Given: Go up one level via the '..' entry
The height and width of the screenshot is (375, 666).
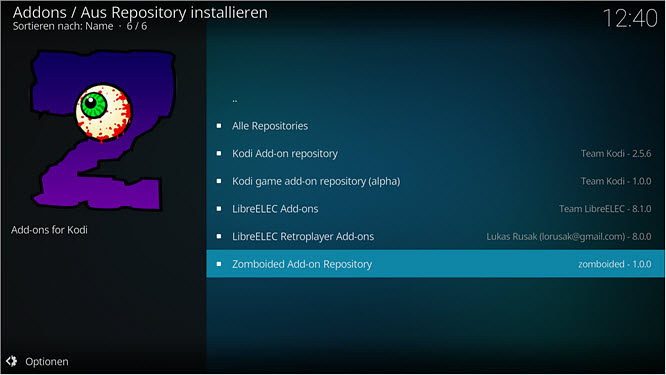Looking at the screenshot, I should coord(436,98).
